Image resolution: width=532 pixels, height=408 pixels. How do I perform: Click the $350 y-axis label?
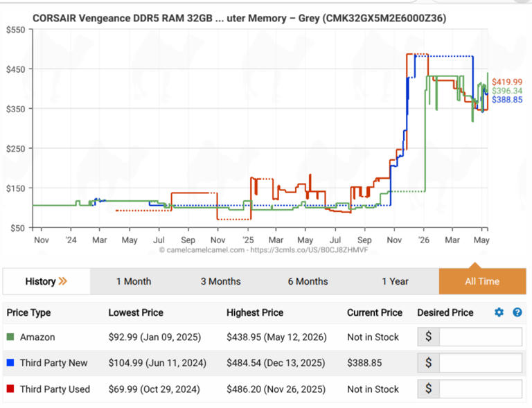16,109
